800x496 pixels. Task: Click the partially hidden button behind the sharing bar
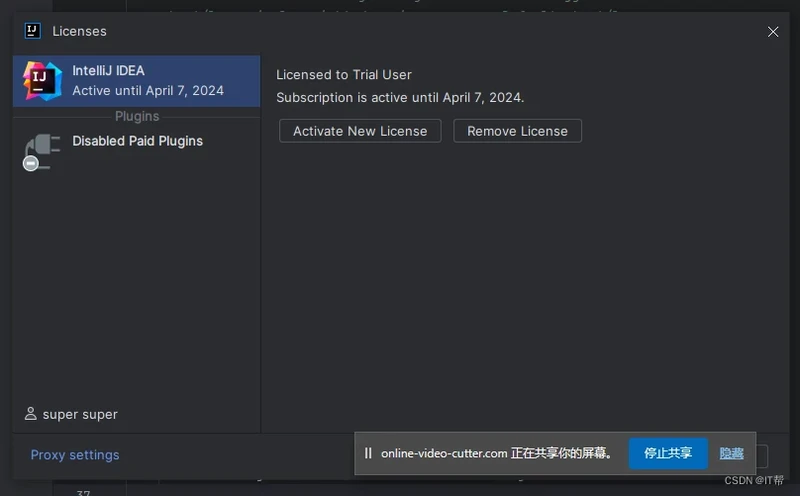tap(762, 456)
